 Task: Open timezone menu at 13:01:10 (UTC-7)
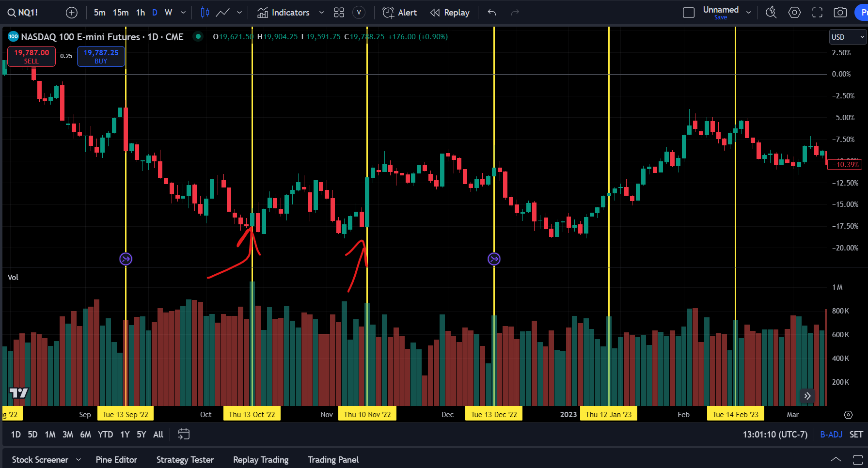click(775, 435)
